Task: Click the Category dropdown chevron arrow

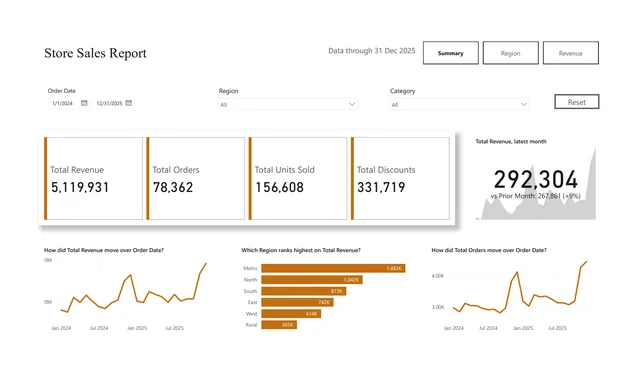Action: (523, 104)
